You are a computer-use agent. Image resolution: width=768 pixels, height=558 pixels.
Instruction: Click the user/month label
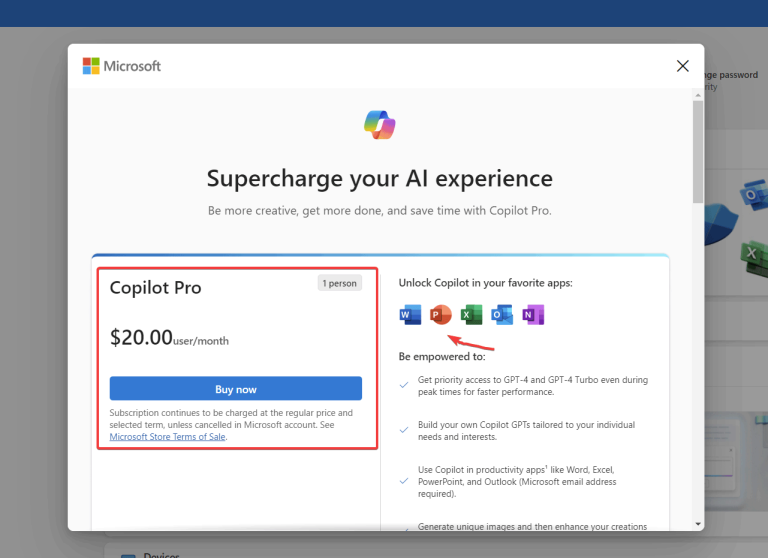(x=201, y=341)
